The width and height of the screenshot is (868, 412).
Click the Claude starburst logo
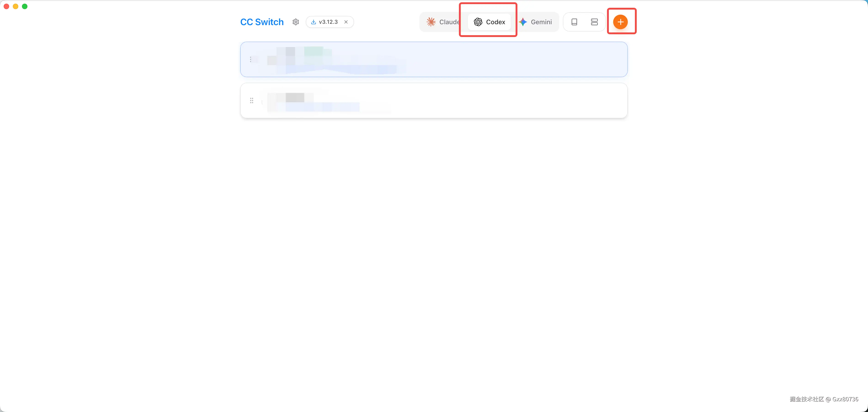pos(431,22)
